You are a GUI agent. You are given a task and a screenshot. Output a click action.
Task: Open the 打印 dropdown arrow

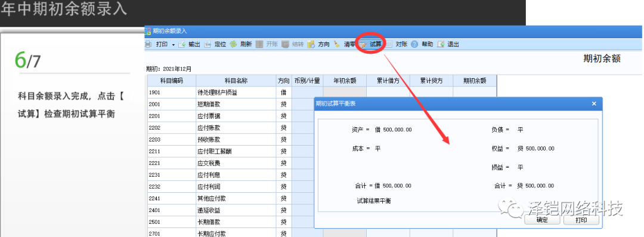tap(174, 44)
